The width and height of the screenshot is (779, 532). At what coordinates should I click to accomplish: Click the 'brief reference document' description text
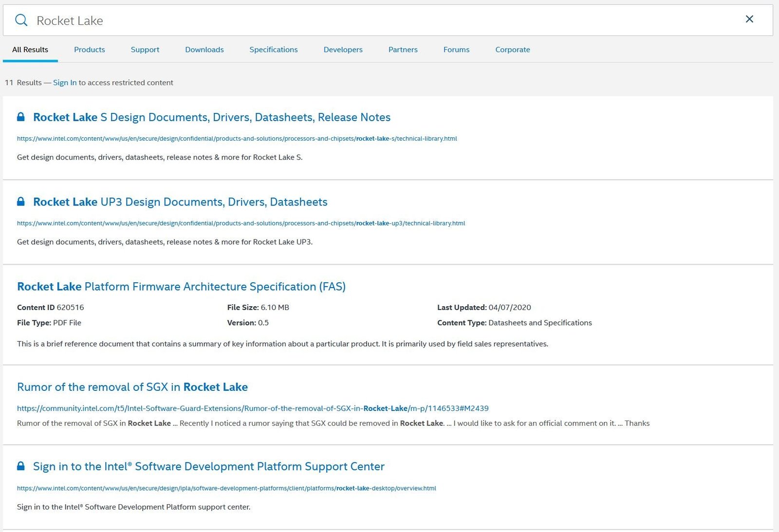tap(282, 344)
